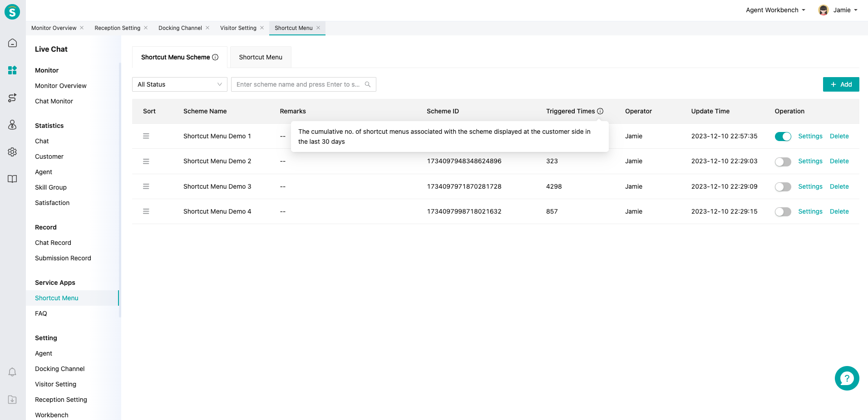
Task: Close the Reception Setting tab
Action: click(146, 28)
